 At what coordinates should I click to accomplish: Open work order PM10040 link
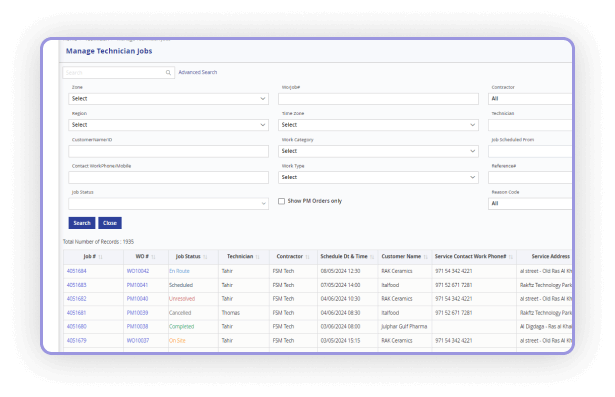pyautogui.click(x=137, y=299)
